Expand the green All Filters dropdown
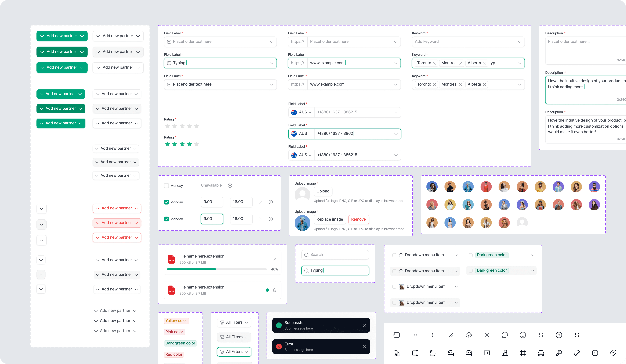Image resolution: width=626 pixels, height=364 pixels. pyautogui.click(x=234, y=352)
